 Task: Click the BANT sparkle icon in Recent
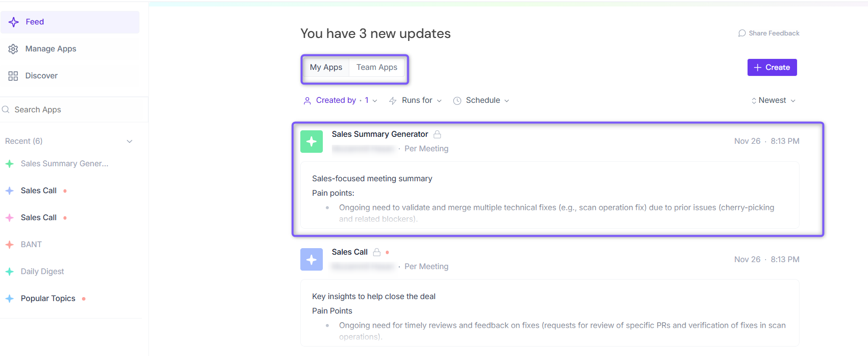click(9, 245)
